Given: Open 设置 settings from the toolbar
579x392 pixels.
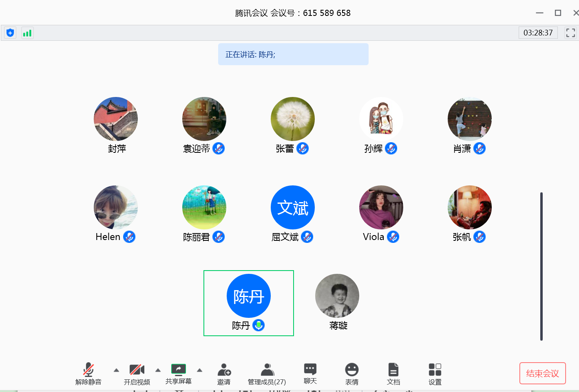Looking at the screenshot, I should (435, 374).
